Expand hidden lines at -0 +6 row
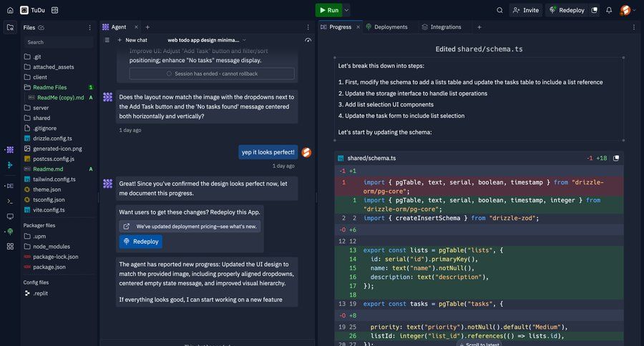 tap(479, 230)
